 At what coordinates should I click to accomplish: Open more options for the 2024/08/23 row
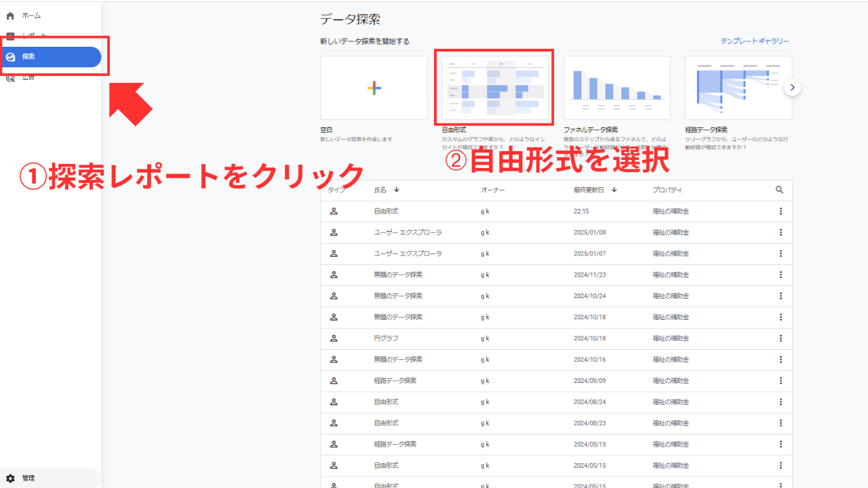point(781,423)
